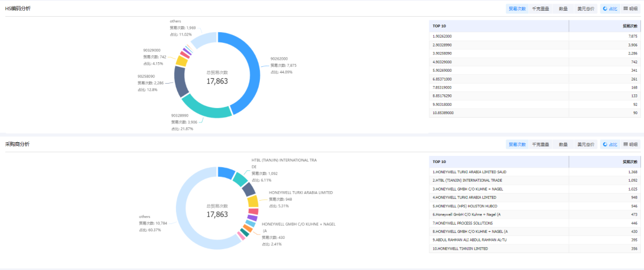Select 数量 tab in 采购商分析
The width and height of the screenshot is (644, 270).
click(x=562, y=144)
